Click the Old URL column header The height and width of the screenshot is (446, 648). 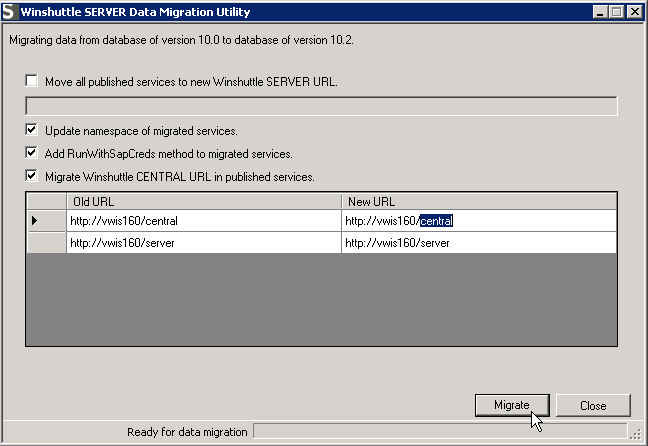(x=204, y=201)
